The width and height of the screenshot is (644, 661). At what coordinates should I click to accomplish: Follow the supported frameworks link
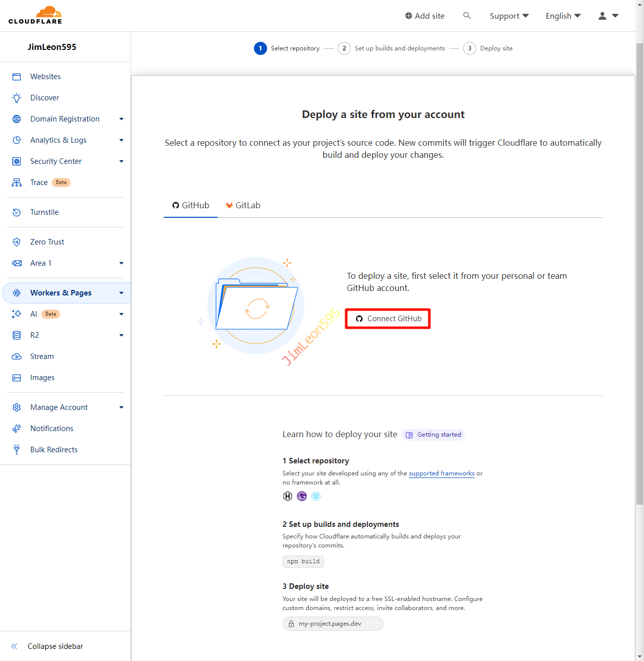(x=441, y=473)
